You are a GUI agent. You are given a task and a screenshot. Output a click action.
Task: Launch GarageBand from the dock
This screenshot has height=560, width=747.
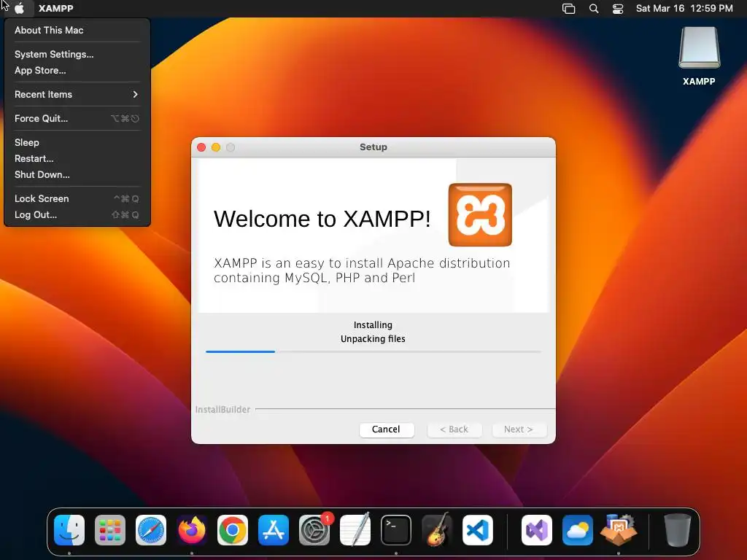pyautogui.click(x=437, y=529)
